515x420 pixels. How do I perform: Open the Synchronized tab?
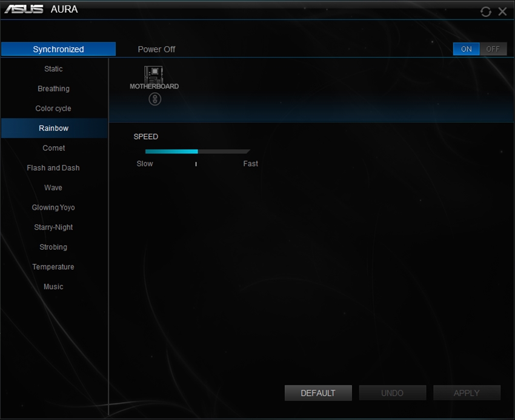tap(58, 49)
